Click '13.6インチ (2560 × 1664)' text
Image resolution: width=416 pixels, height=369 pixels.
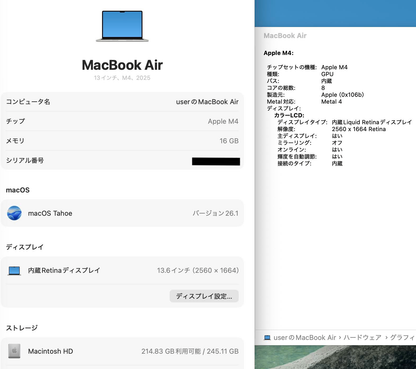pyautogui.click(x=198, y=270)
